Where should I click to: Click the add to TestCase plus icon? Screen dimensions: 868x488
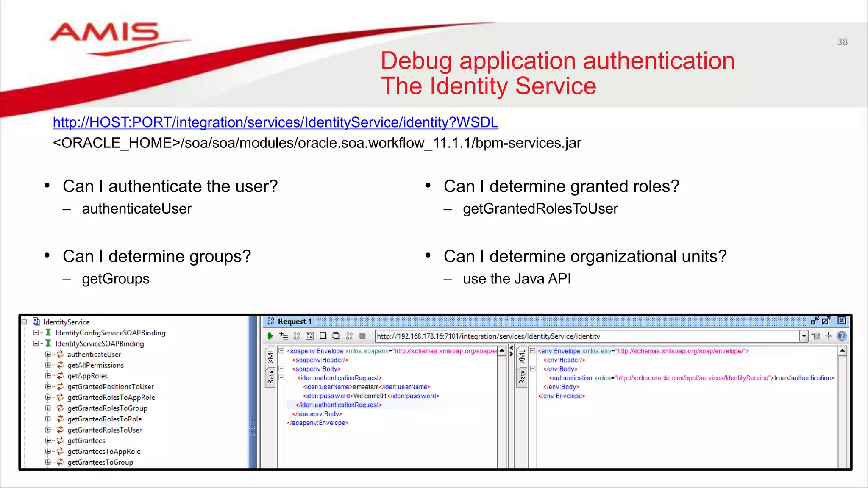tap(284, 336)
